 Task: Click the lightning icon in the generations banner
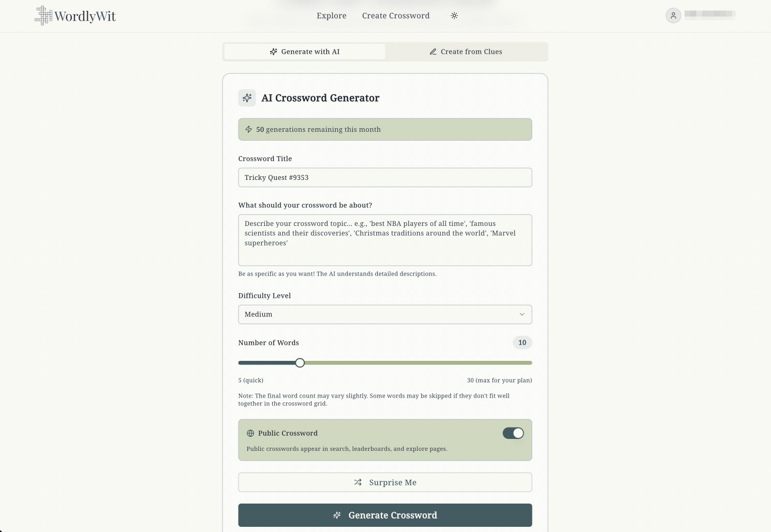click(248, 129)
